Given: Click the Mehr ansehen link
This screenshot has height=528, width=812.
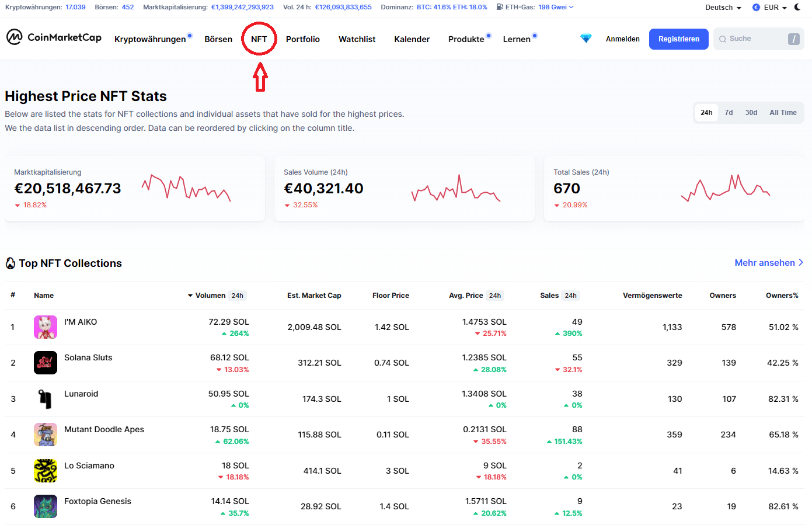Looking at the screenshot, I should click(768, 263).
